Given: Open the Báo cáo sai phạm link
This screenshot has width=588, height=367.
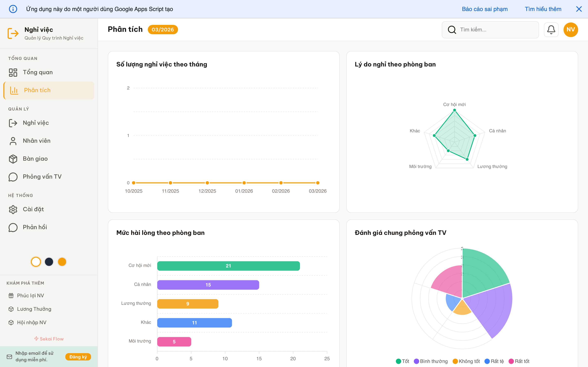Looking at the screenshot, I should pyautogui.click(x=484, y=9).
